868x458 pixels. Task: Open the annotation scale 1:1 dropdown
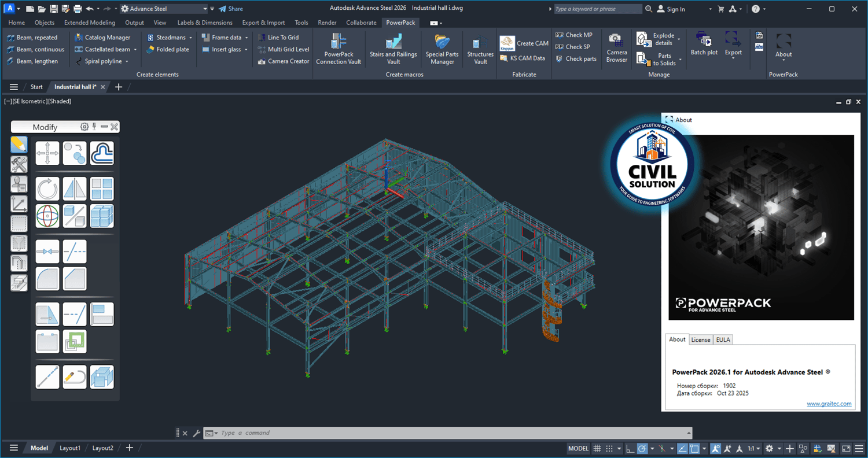pyautogui.click(x=753, y=449)
